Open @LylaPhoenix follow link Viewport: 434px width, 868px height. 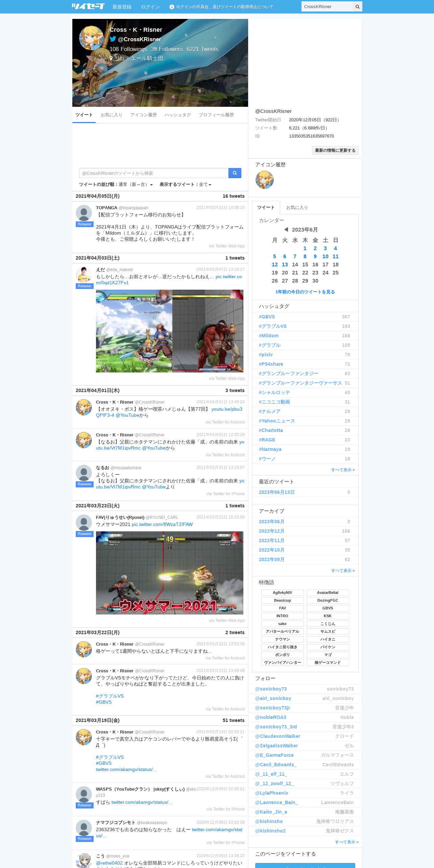272,793
